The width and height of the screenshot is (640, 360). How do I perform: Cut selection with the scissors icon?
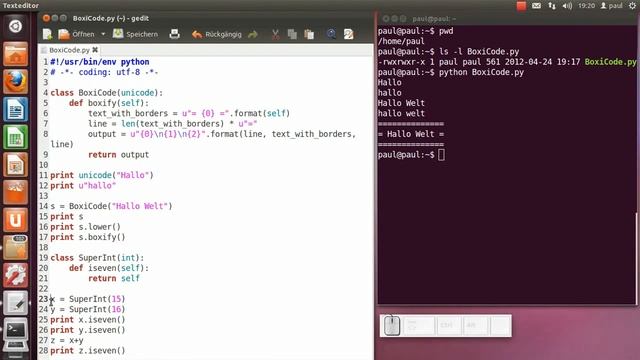276,34
